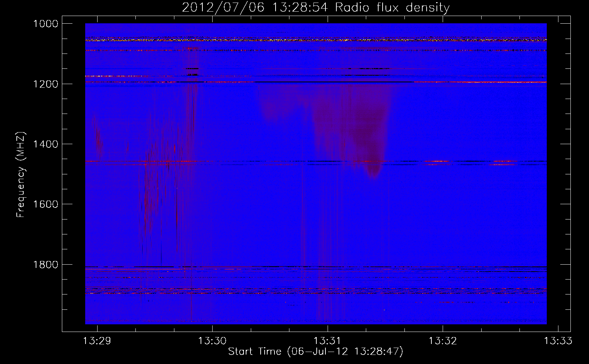Image resolution: width=589 pixels, height=364 pixels.
Task: Click the plot title 'Radio flux density'
Action: (392, 7)
